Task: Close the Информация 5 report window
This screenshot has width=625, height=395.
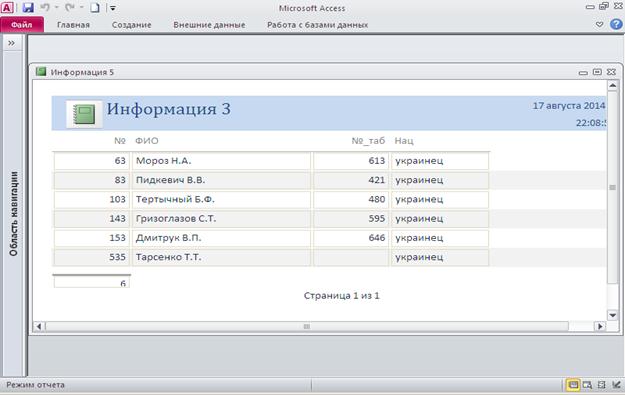Action: (611, 72)
